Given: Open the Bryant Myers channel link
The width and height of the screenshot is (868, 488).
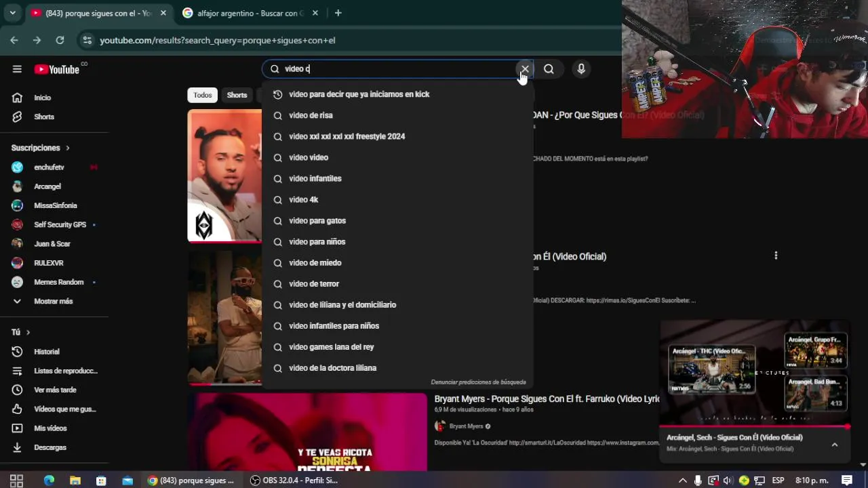Looking at the screenshot, I should click(466, 426).
